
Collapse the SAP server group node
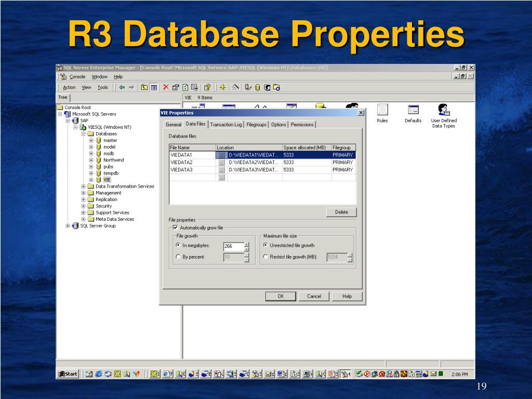point(68,121)
